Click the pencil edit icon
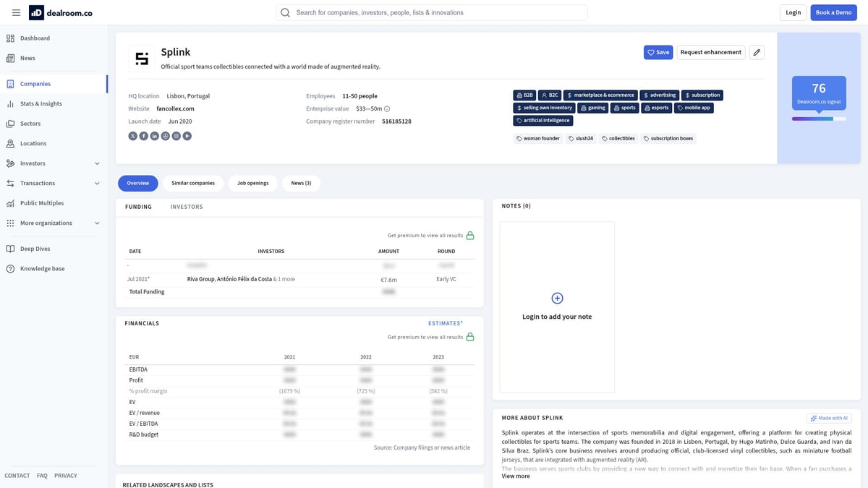This screenshot has height=488, width=868. [757, 52]
